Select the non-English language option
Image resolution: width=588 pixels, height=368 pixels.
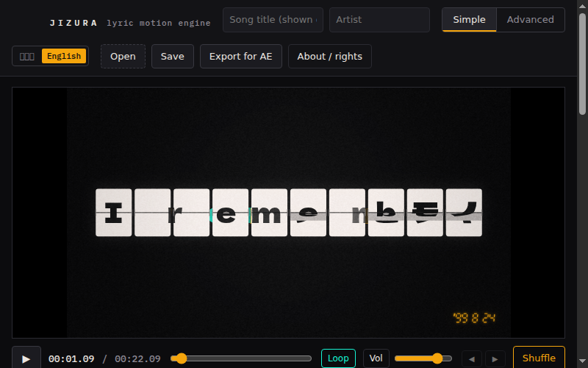pos(27,57)
